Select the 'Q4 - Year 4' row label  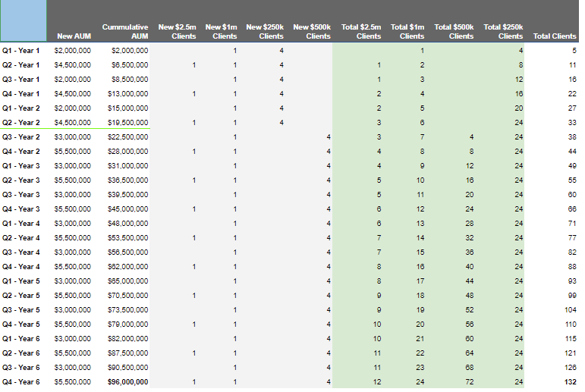tap(21, 267)
